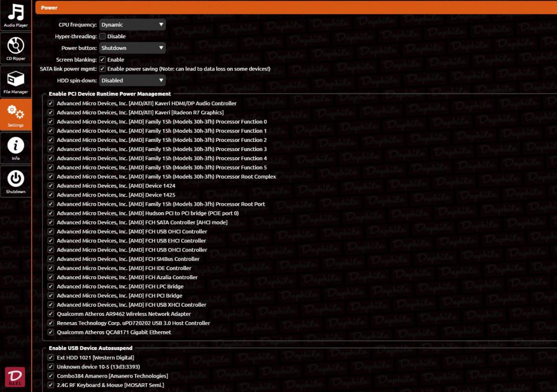Uncheck Combo384 Amanero autosuspend checkbox
Screen dimensions: 557x392
pos(51,376)
